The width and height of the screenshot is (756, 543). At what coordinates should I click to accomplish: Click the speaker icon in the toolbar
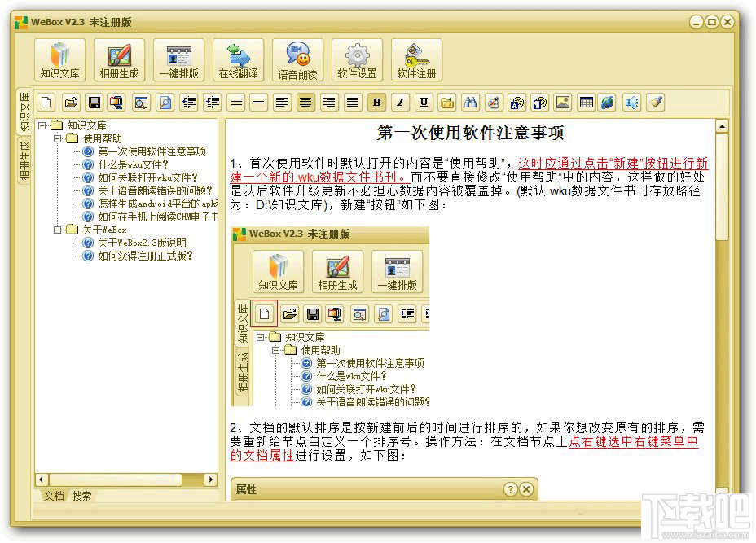pyautogui.click(x=631, y=102)
